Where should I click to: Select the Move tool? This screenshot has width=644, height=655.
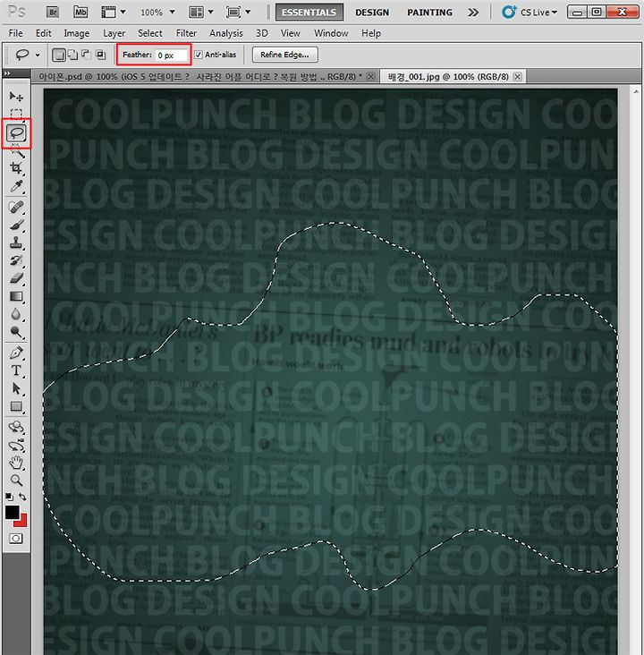[16, 97]
